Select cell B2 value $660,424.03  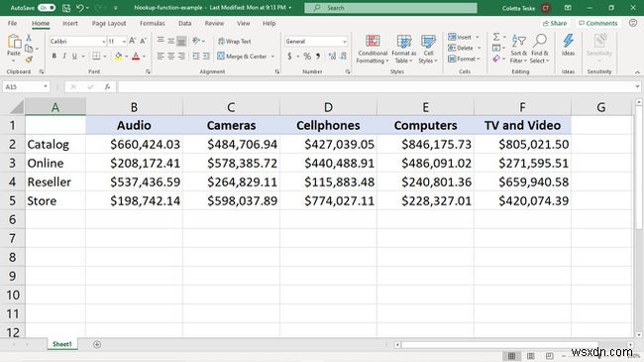point(135,145)
